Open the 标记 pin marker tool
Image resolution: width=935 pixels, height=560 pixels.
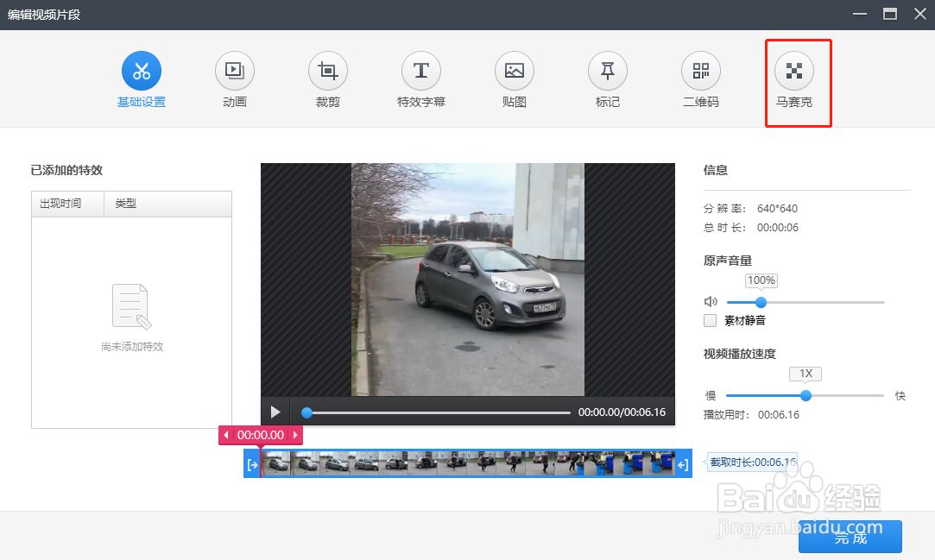tap(607, 71)
